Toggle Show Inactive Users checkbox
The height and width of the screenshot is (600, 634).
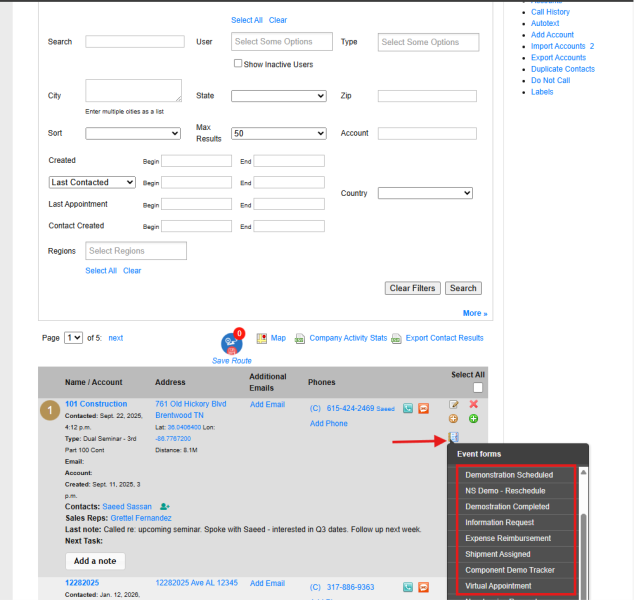click(238, 63)
